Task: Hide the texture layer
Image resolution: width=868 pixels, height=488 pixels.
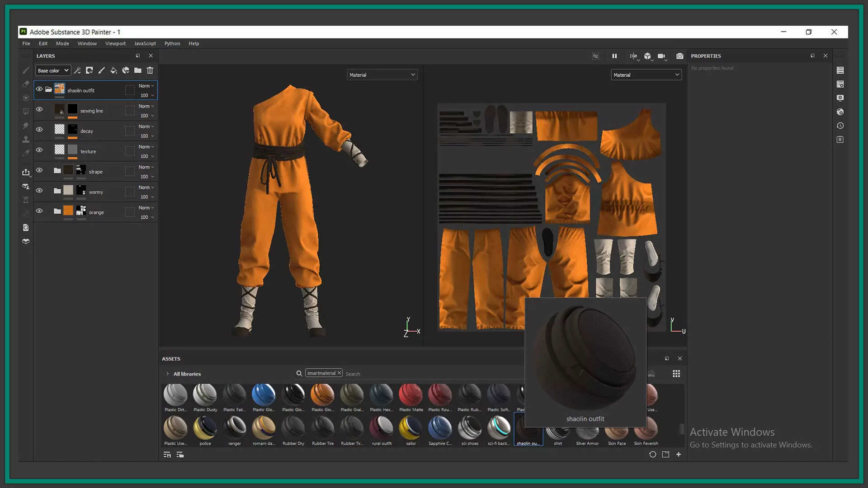Action: [39, 150]
